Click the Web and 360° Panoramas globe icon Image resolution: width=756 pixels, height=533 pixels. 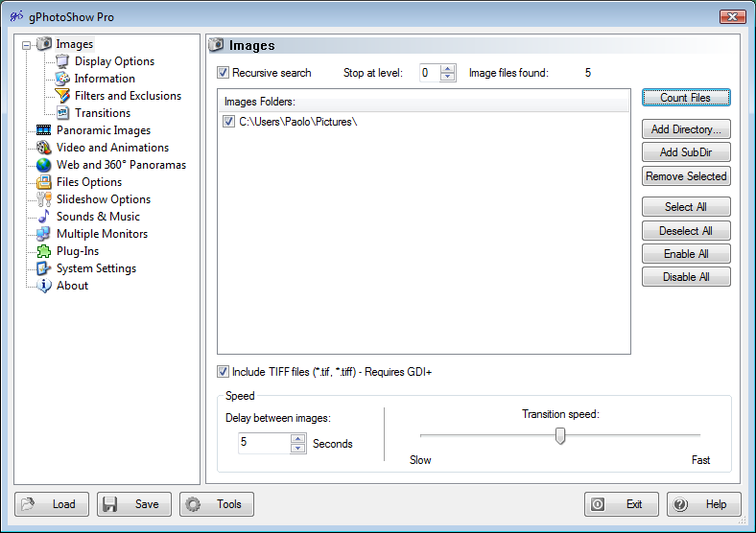click(x=43, y=165)
